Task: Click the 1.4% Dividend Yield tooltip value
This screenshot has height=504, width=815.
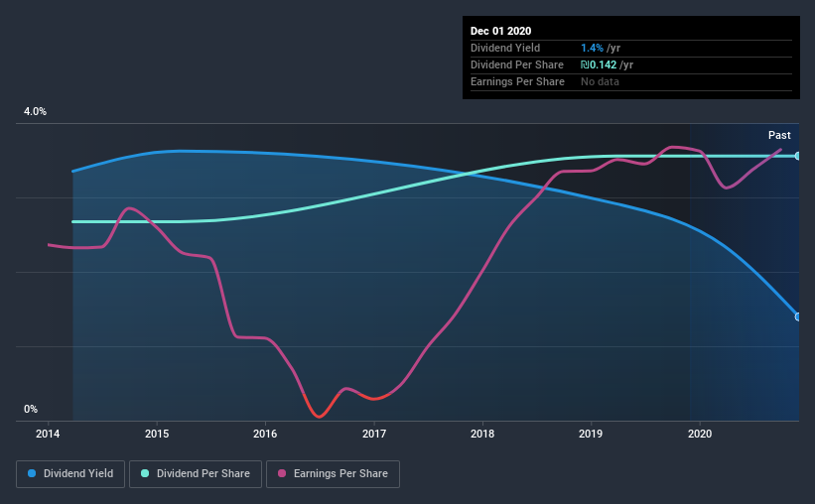Action: pyautogui.click(x=592, y=48)
